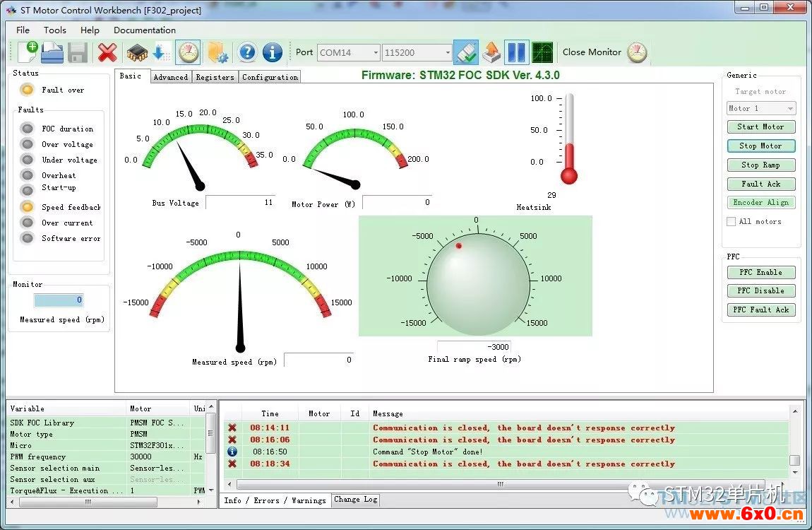
Task: Click the Close Monitor gauge icon
Action: click(x=637, y=52)
